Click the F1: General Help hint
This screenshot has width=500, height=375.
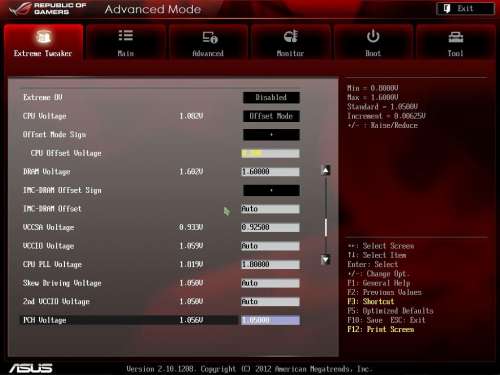tap(379, 283)
